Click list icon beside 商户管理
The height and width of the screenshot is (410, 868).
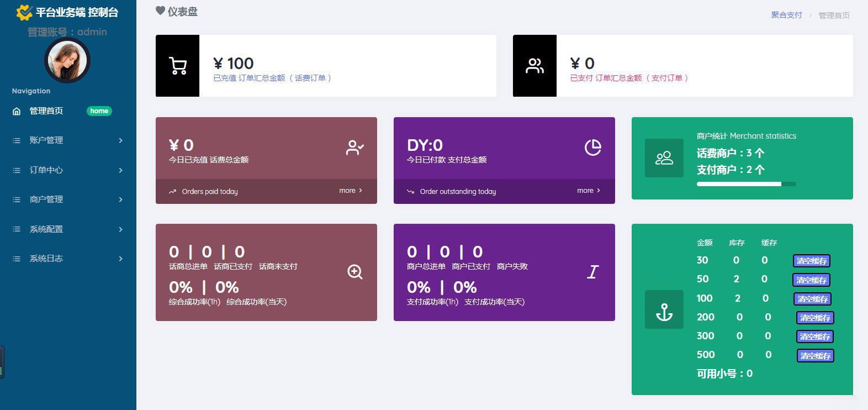[x=17, y=199]
